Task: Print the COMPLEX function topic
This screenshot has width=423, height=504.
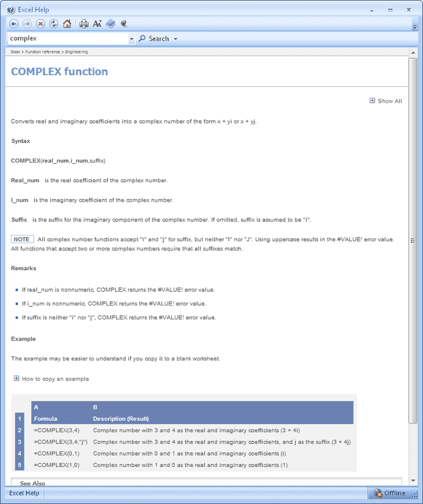Action: (x=84, y=24)
